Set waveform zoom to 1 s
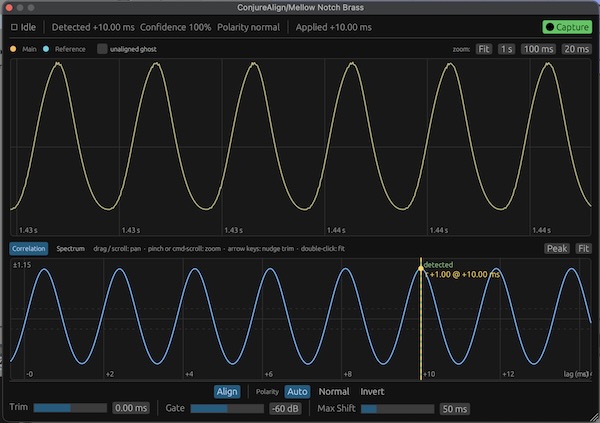 506,49
